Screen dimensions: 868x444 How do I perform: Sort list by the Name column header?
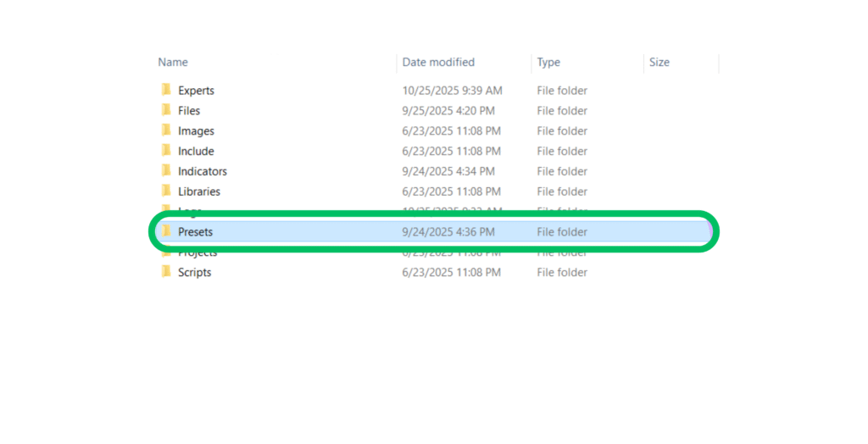(x=173, y=62)
